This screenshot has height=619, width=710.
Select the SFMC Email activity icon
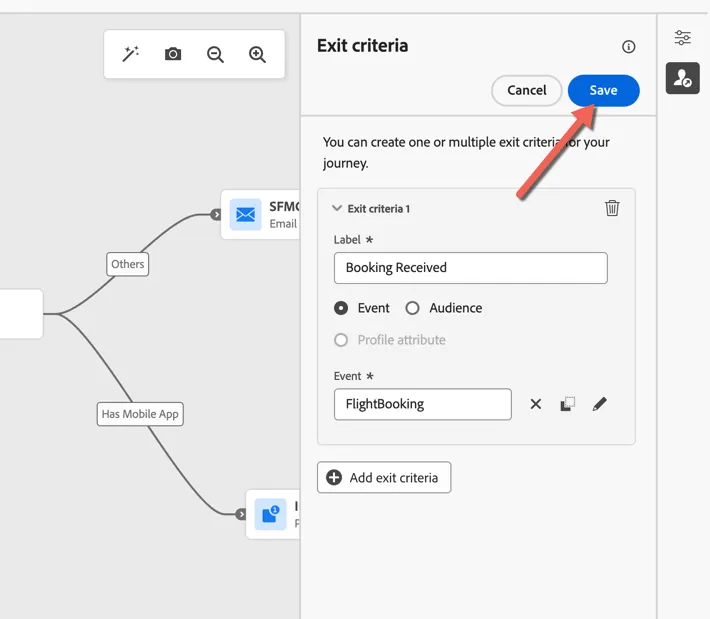pyautogui.click(x=245, y=215)
